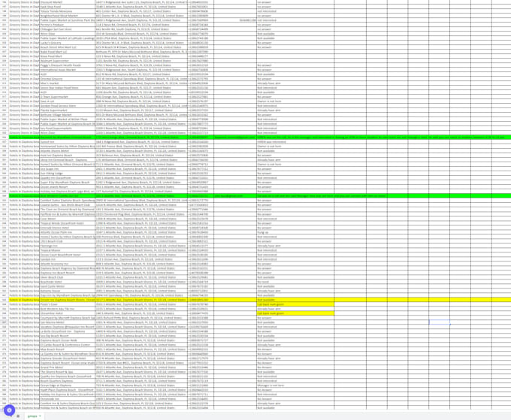Select the Bahama House cell
The image size is (511, 420).
[x=68, y=291]
